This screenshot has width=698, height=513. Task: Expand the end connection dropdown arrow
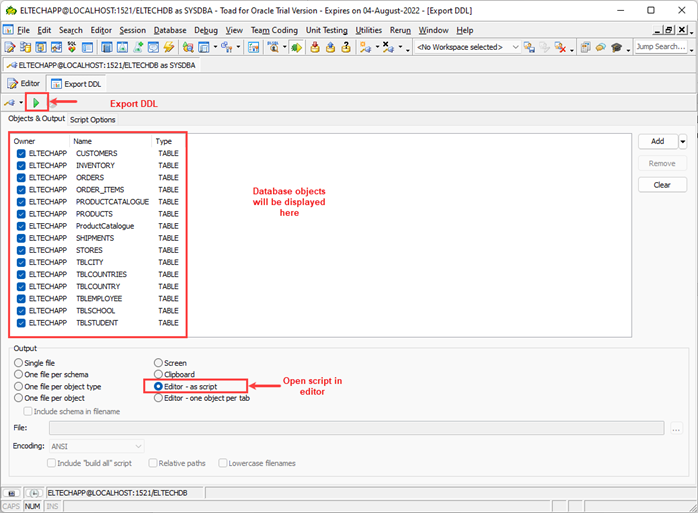coord(400,47)
